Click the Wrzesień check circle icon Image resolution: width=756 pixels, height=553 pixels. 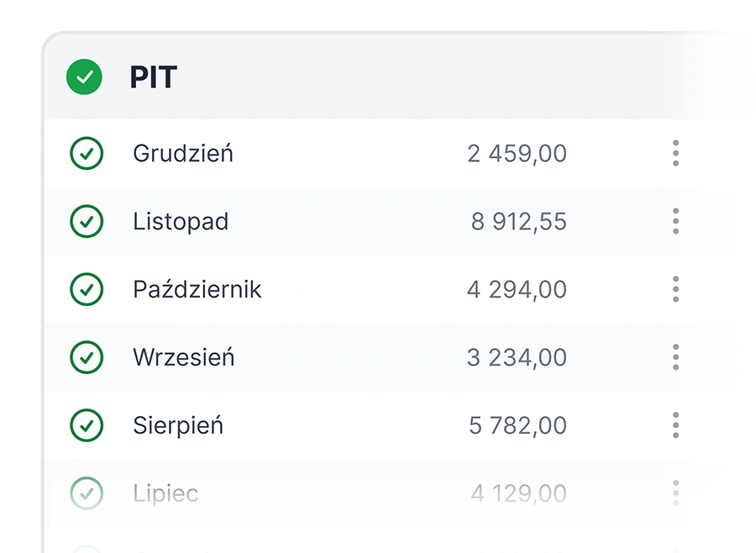tap(86, 358)
